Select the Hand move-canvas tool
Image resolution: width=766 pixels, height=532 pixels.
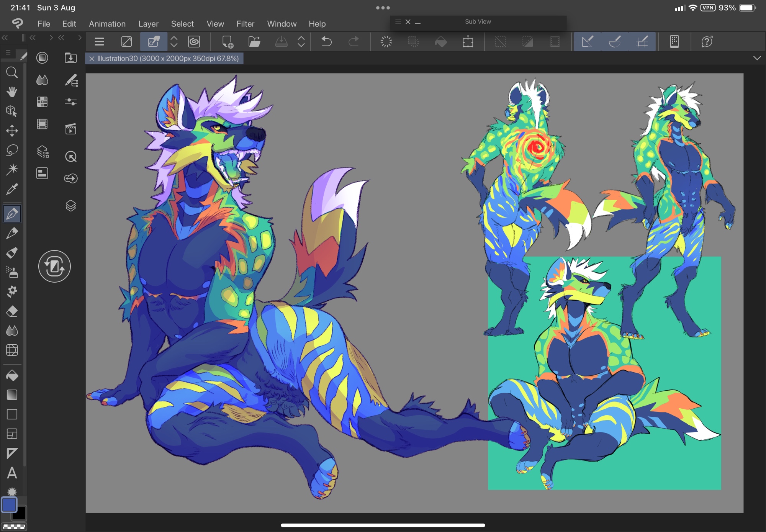click(x=12, y=92)
